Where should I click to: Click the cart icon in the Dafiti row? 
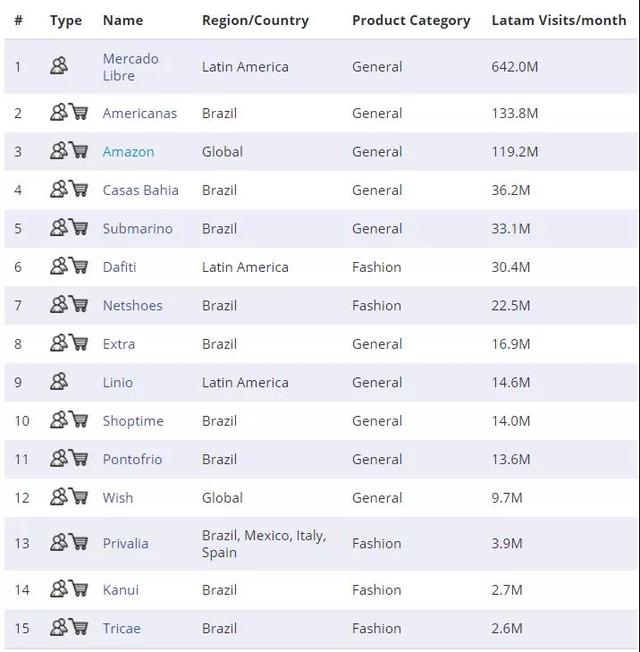pos(78,267)
